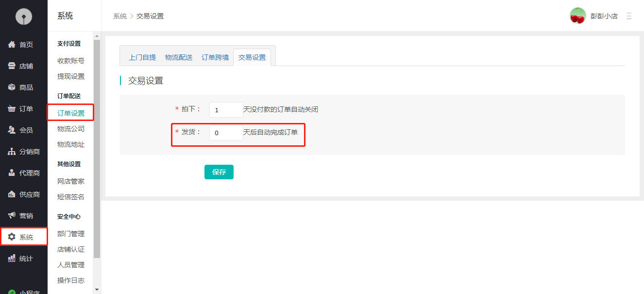
Task: Click the system (系统) gear icon
Action: 12,237
